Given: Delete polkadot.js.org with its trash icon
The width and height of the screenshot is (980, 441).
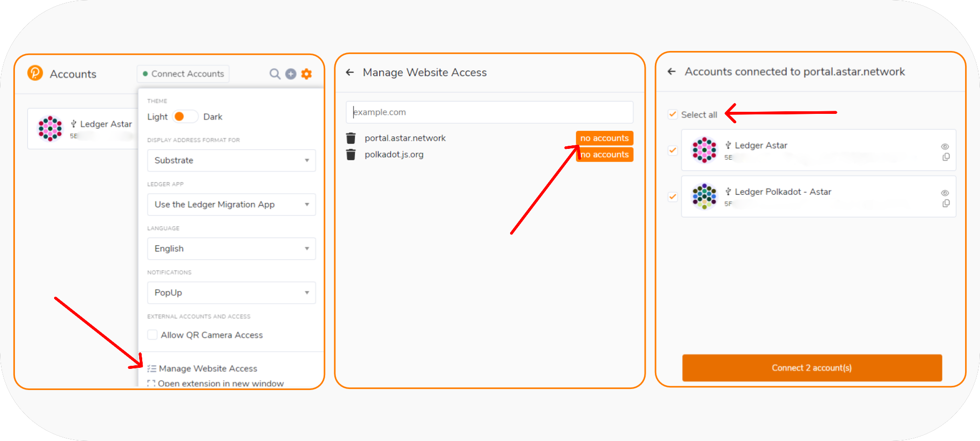Looking at the screenshot, I should [351, 155].
